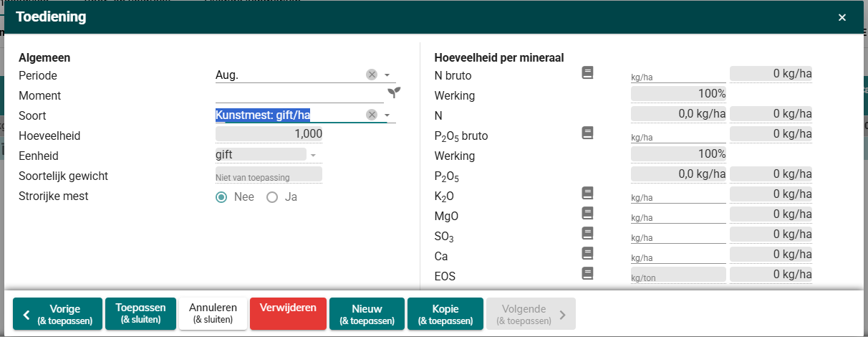868x337 pixels.
Task: Click the Soortelijk gewicht label
Action: pos(63,176)
